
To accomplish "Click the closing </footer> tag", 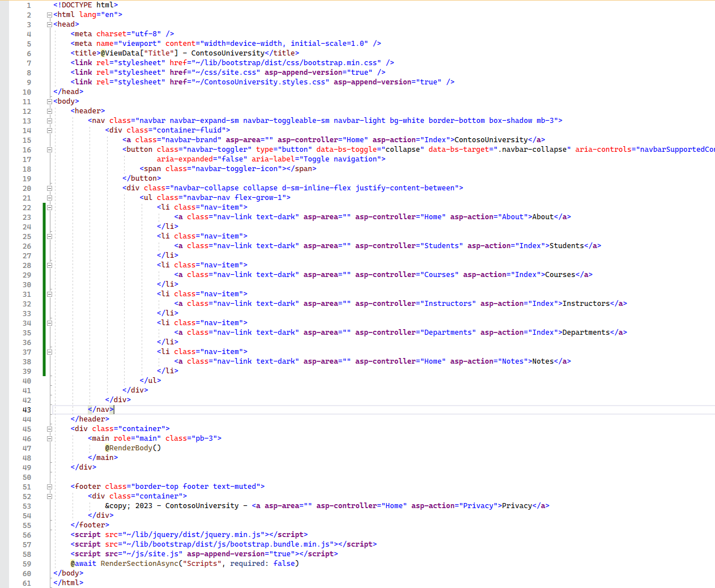I will coord(90,525).
